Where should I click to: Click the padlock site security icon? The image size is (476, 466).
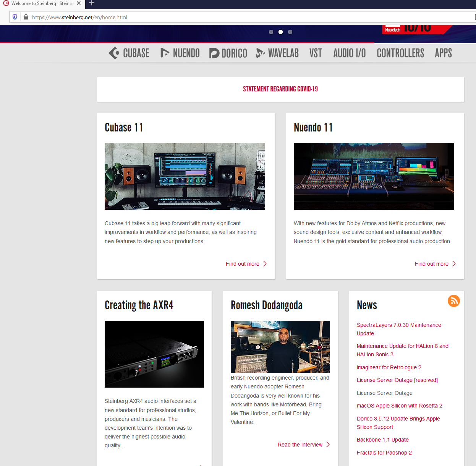coord(26,17)
